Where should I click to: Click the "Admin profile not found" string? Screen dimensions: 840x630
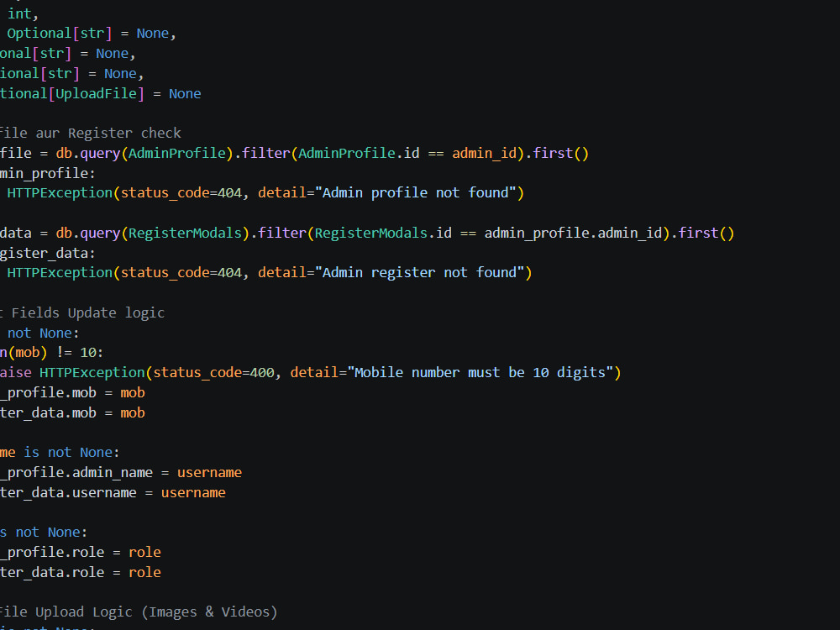tap(415, 193)
